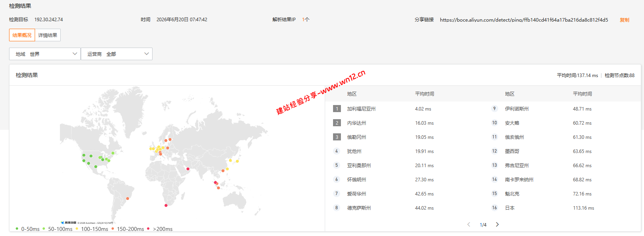Go to next results page arrow
Image resolution: width=644 pixels, height=236 pixels.
tap(497, 225)
